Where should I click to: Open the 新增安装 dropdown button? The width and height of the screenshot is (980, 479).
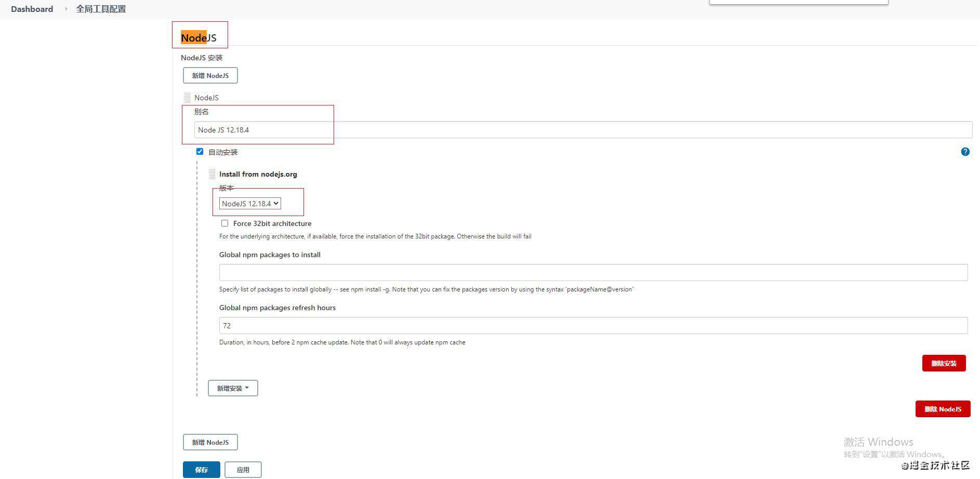[x=233, y=388]
